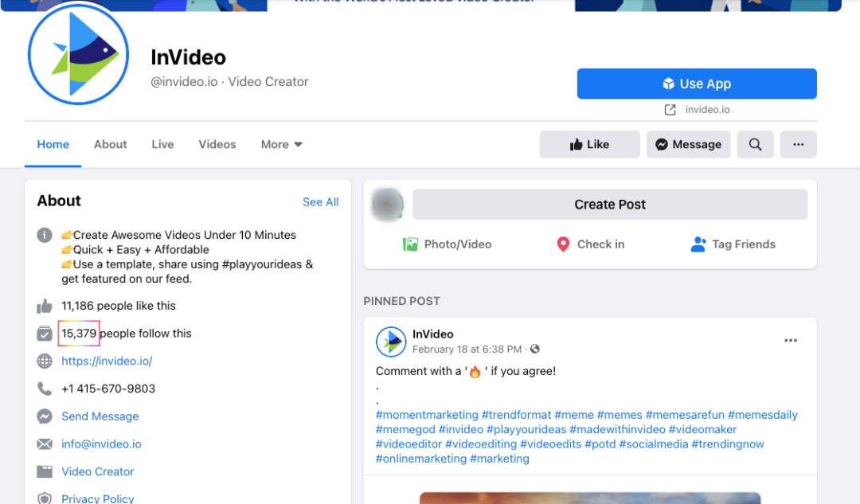Click the info icon in About section

click(45, 235)
